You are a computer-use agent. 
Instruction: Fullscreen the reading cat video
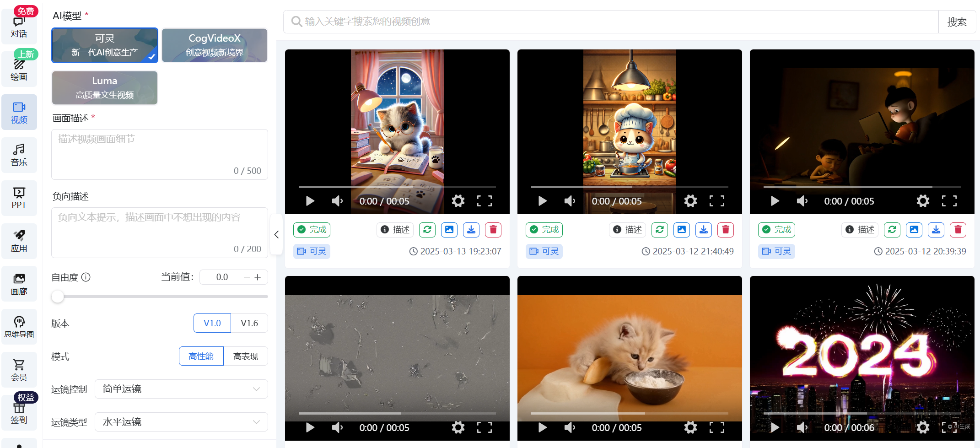pyautogui.click(x=485, y=201)
